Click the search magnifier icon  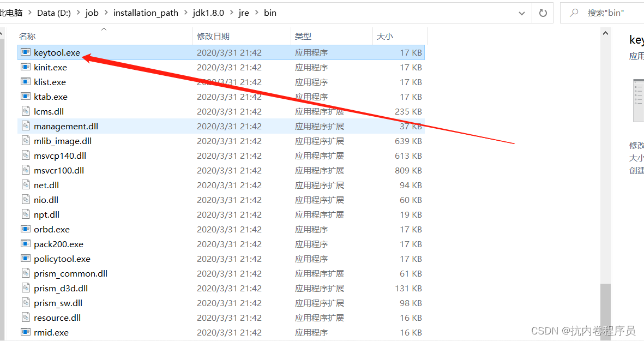574,13
